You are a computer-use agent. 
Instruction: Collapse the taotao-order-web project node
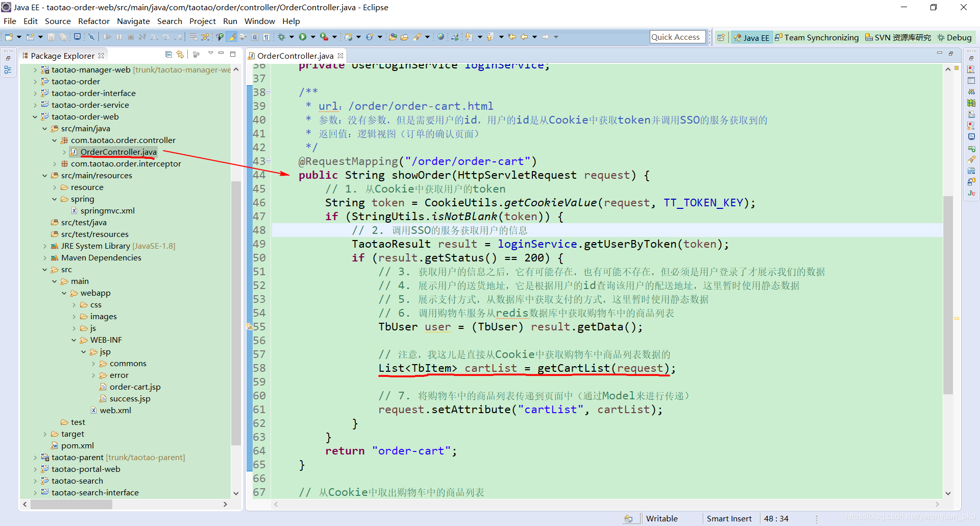pyautogui.click(x=35, y=117)
